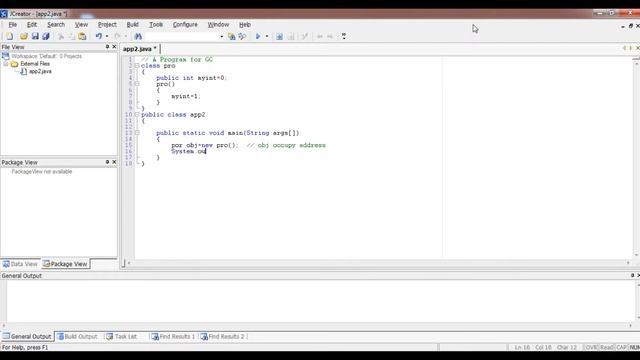Toggle auto-hide pin on General Output panel
The width and height of the screenshot is (640, 360).
point(632,276)
